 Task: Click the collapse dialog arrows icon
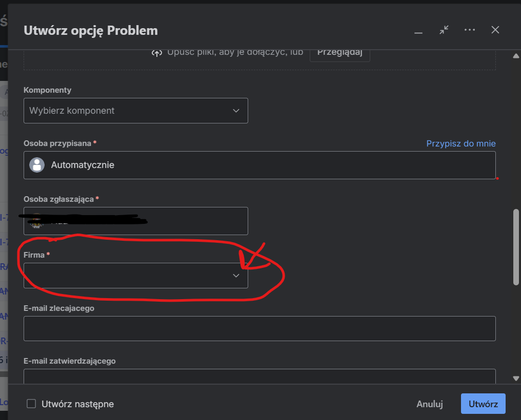444,30
